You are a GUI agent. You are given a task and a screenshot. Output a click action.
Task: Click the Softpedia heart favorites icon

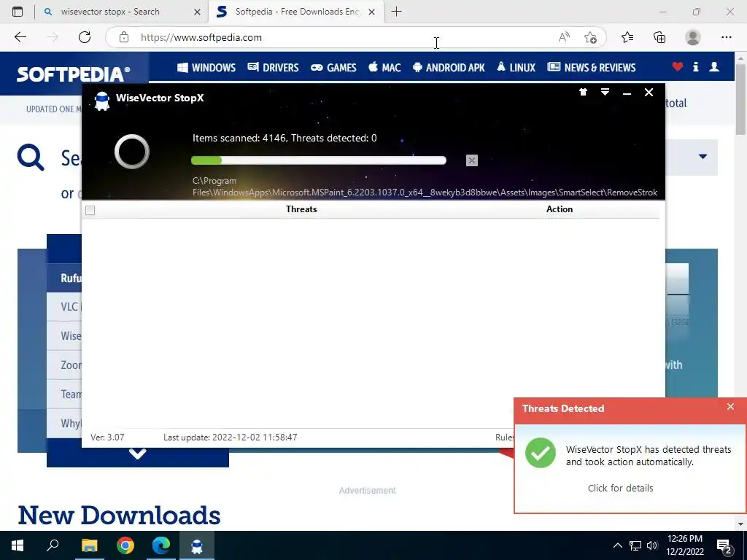pyautogui.click(x=678, y=67)
